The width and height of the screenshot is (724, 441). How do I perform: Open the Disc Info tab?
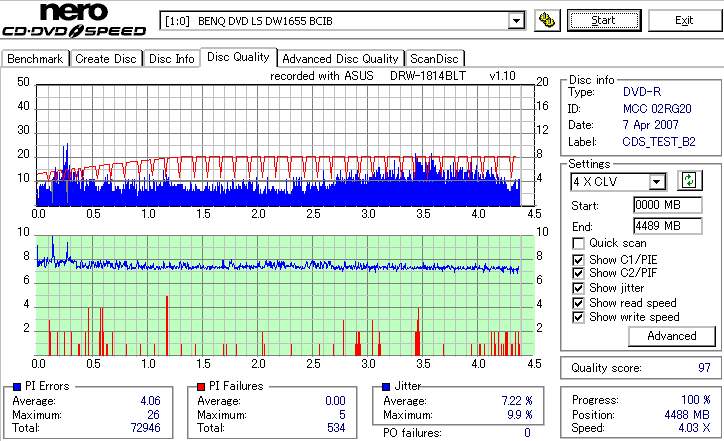coord(171,59)
